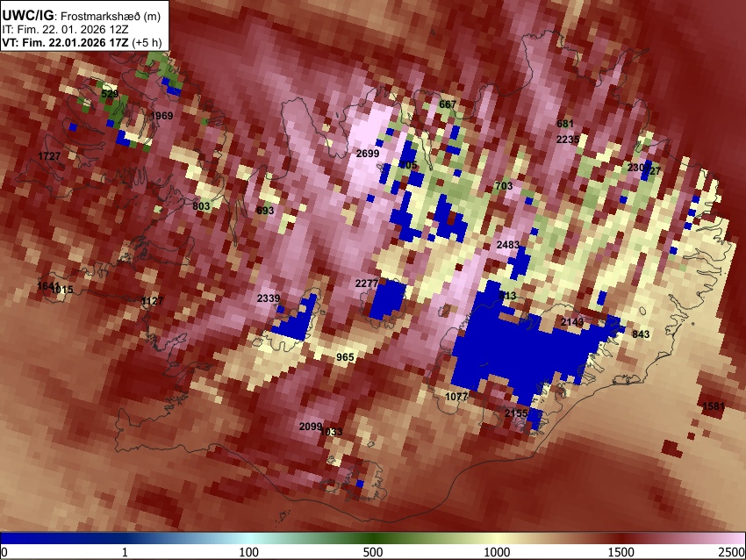The height and width of the screenshot is (560, 746).
Task: Click the map value 2155
Action: pos(516,413)
